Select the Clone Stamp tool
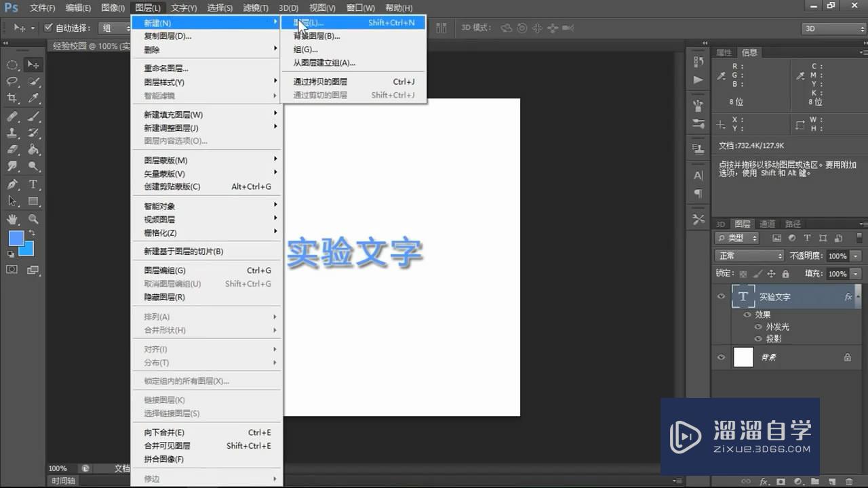Image resolution: width=868 pixels, height=488 pixels. pyautogui.click(x=12, y=133)
